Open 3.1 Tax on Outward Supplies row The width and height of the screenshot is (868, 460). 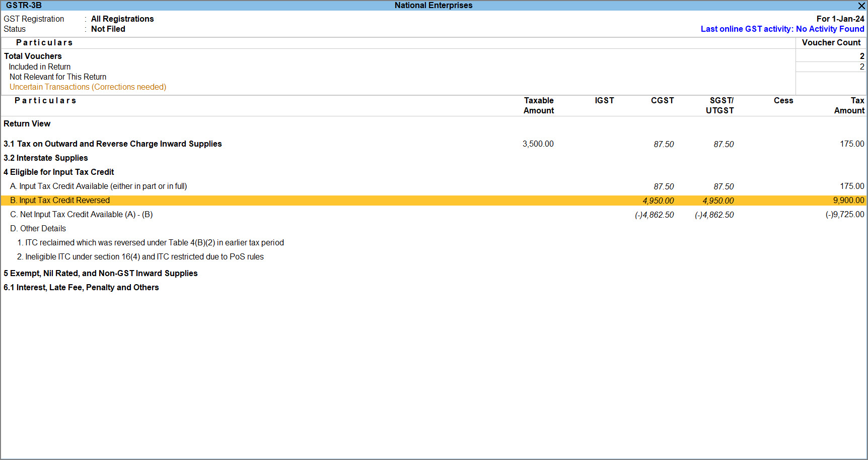(112, 144)
